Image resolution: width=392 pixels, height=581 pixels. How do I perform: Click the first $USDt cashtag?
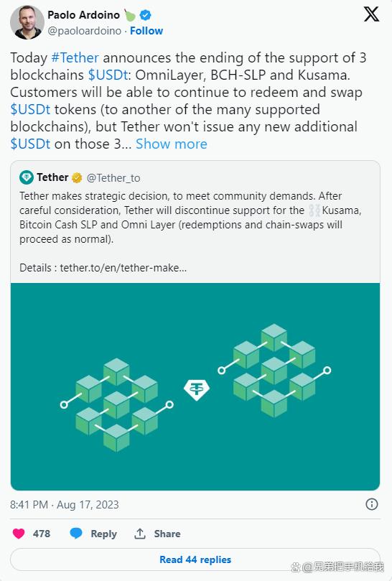(x=108, y=75)
